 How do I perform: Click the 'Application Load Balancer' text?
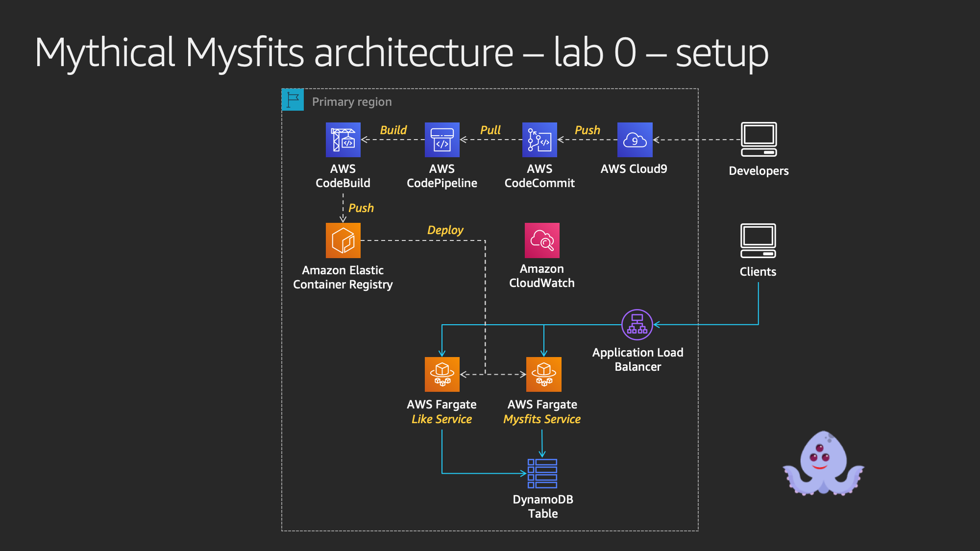pos(638,359)
